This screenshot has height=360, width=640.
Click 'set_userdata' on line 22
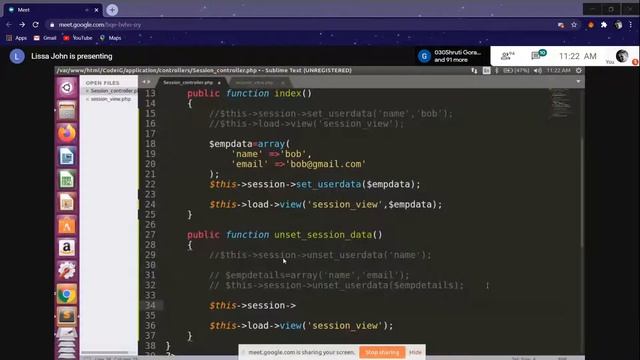329,184
